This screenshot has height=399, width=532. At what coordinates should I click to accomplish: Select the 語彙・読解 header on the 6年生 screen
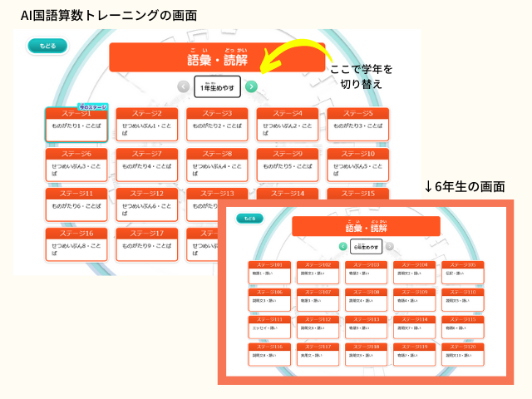tap(366, 227)
